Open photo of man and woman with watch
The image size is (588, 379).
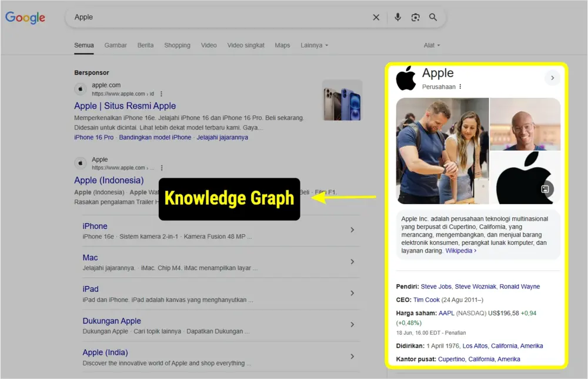pos(443,151)
